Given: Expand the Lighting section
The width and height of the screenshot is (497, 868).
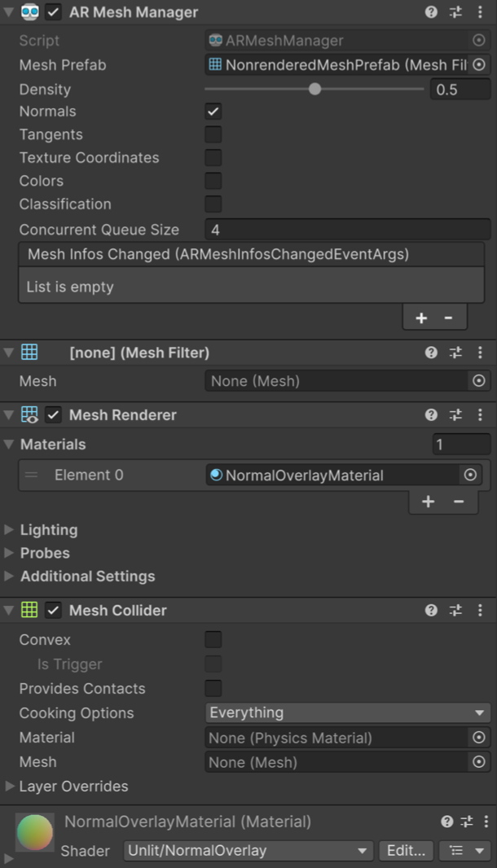Looking at the screenshot, I should [10, 529].
